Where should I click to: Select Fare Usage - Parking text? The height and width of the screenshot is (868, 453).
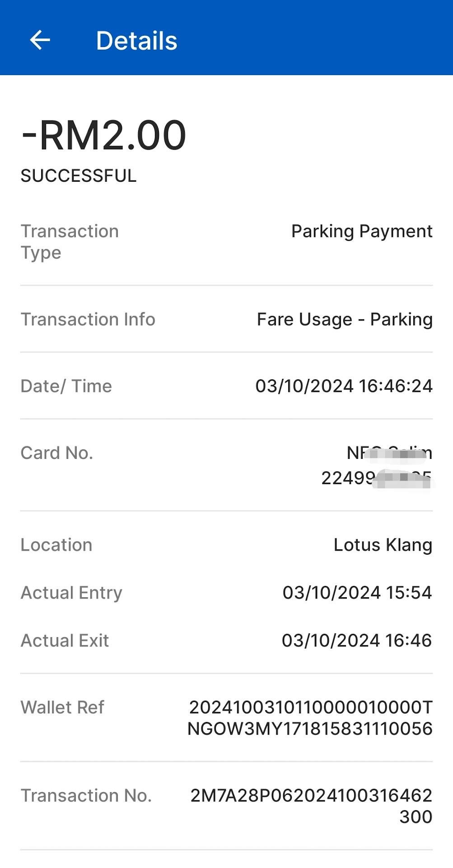click(345, 319)
